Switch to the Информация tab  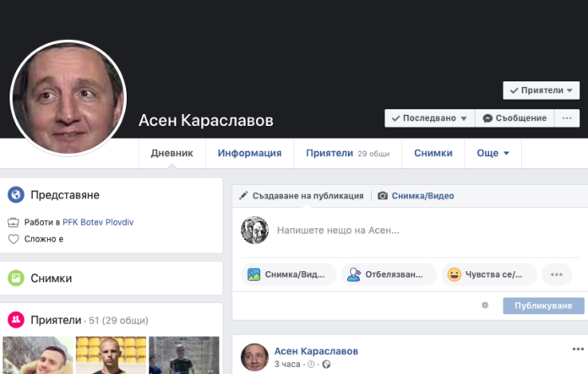coord(249,154)
